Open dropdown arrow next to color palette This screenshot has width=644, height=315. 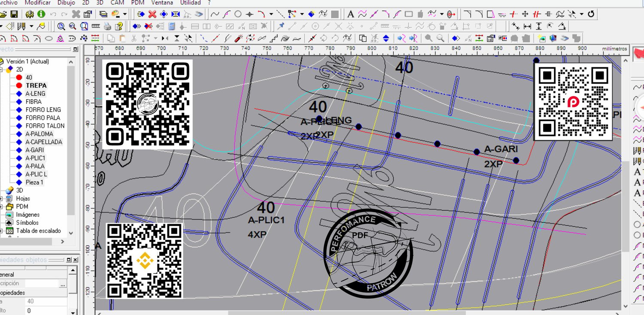click(125, 14)
